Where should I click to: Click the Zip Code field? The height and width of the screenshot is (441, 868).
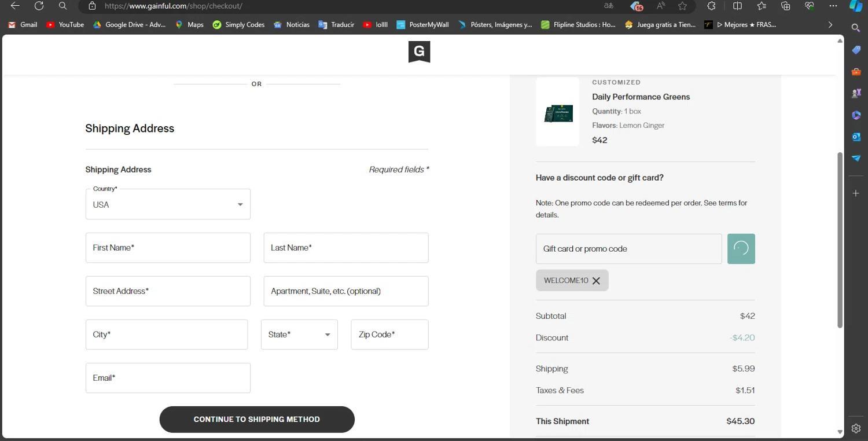click(x=389, y=335)
